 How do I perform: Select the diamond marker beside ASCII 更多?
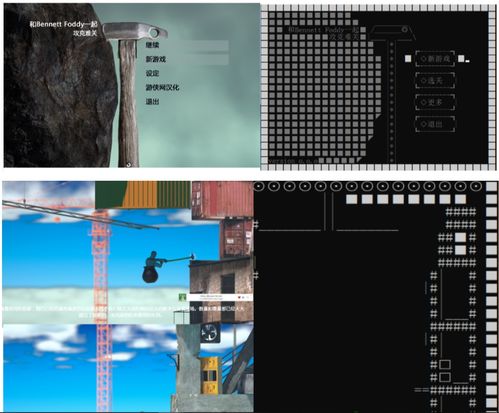[x=424, y=102]
